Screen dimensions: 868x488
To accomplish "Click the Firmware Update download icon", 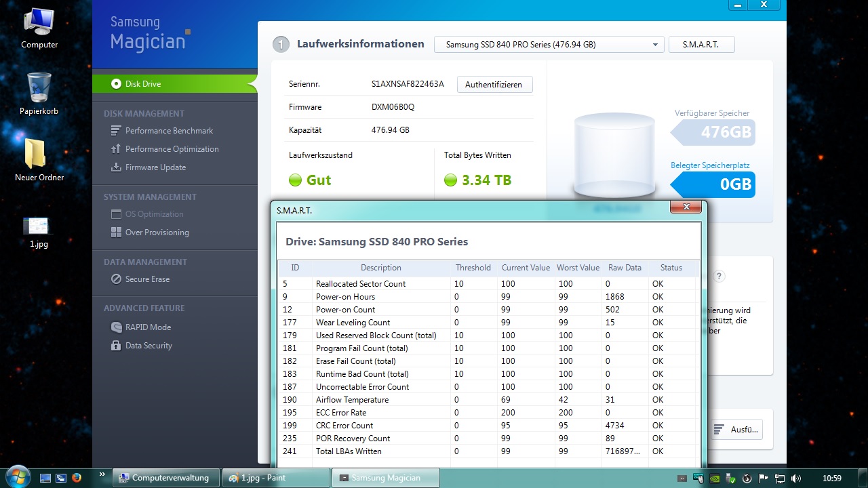I will pyautogui.click(x=115, y=167).
